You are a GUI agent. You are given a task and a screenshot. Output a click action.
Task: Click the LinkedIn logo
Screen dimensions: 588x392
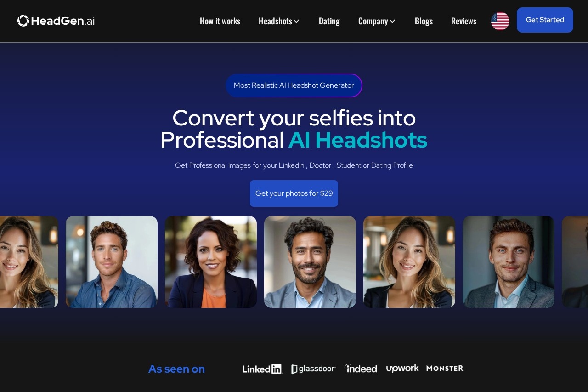click(x=262, y=369)
